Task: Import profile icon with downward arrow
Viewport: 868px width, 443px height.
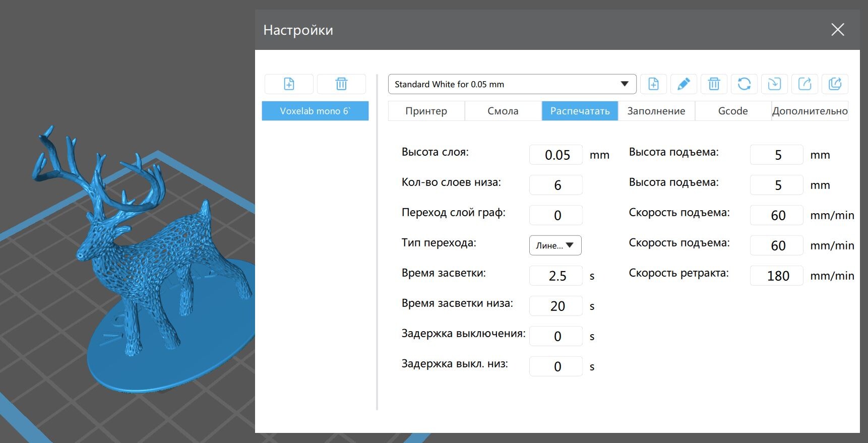Action: coord(774,84)
